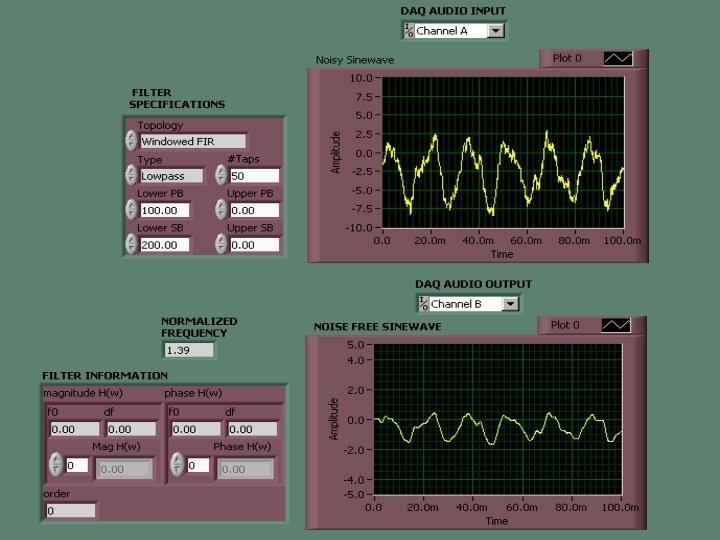Screen dimensions: 720x540
Task: Open the DAQ Audio Input channel dropdown arrow
Action: pyautogui.click(x=495, y=31)
